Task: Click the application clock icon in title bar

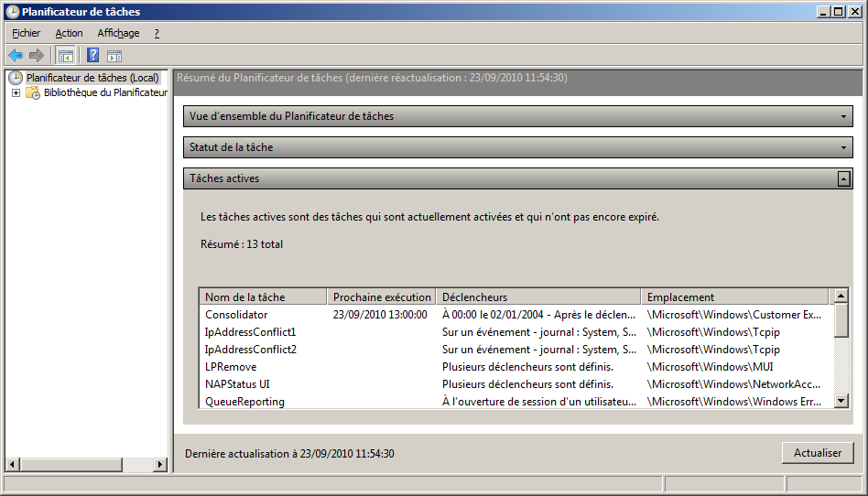Action: (x=11, y=12)
